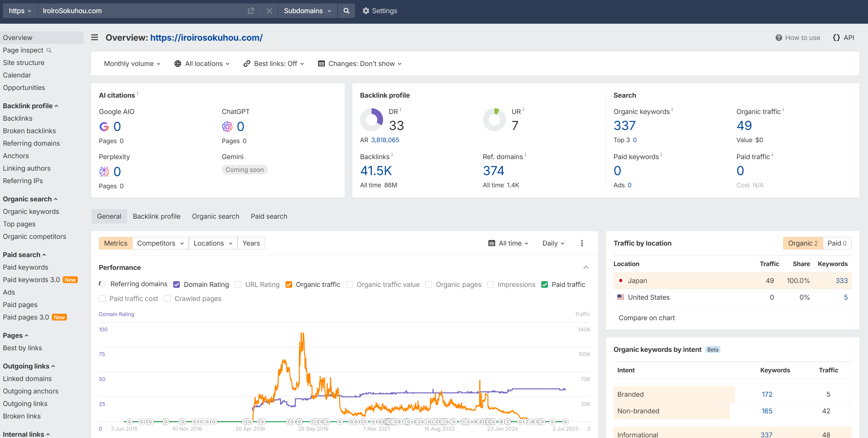Open the iroirosokuhou.com overview link

(206, 37)
